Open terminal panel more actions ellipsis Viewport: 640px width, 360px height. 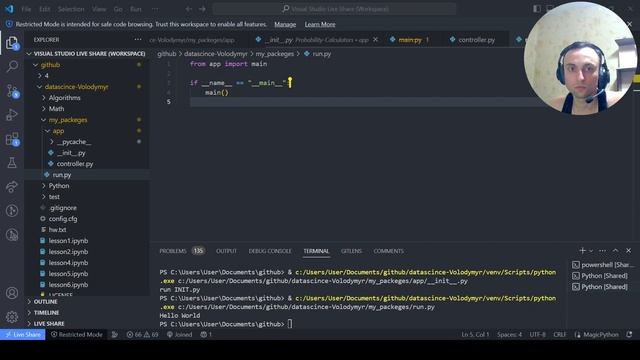coord(602,251)
